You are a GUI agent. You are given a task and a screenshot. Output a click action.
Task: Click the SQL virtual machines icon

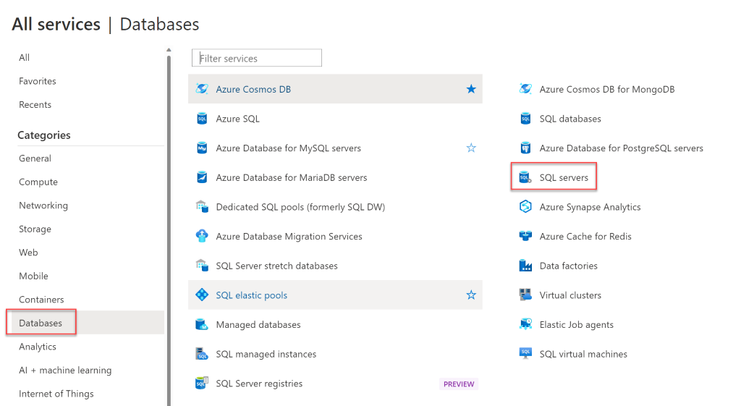click(525, 354)
